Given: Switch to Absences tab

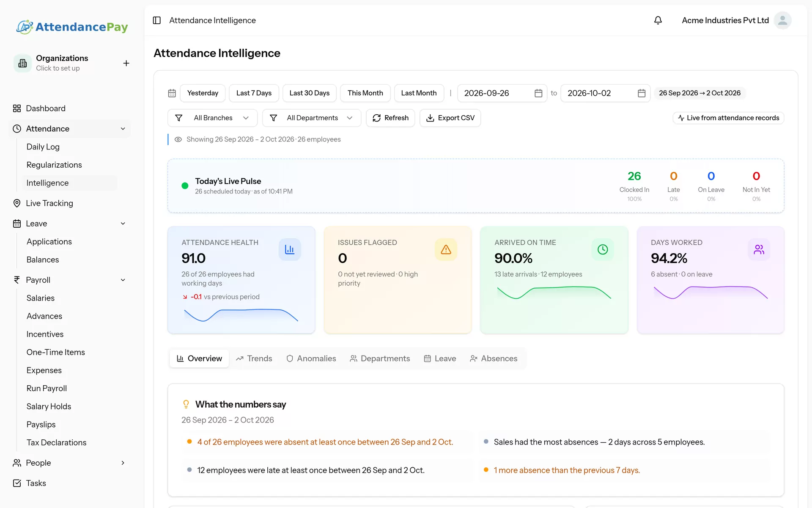Looking at the screenshot, I should [494, 359].
